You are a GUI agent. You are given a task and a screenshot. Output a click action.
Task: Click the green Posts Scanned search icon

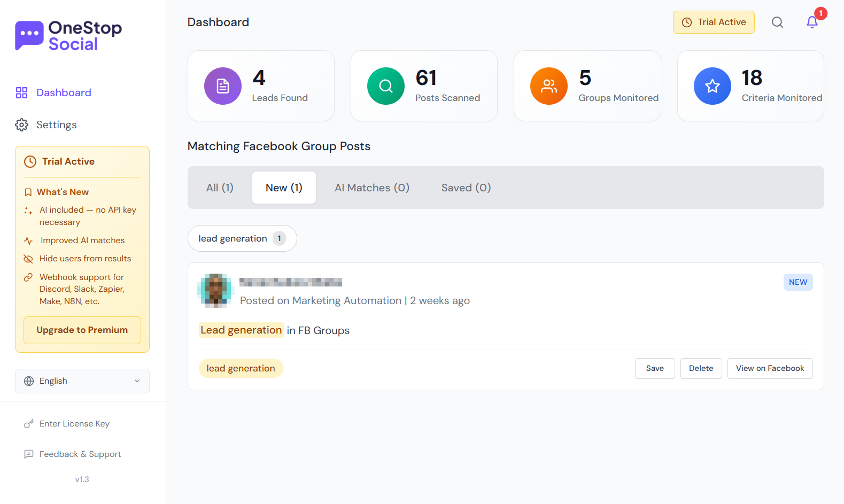[386, 86]
